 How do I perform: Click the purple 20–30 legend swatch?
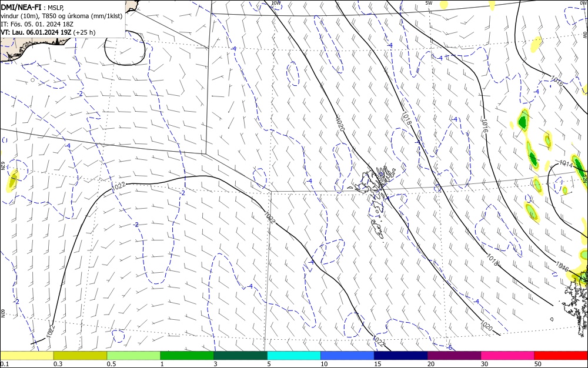[454, 356]
